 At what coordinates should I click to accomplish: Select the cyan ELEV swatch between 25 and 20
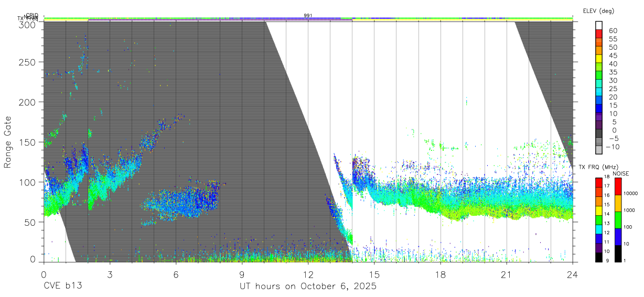(599, 92)
